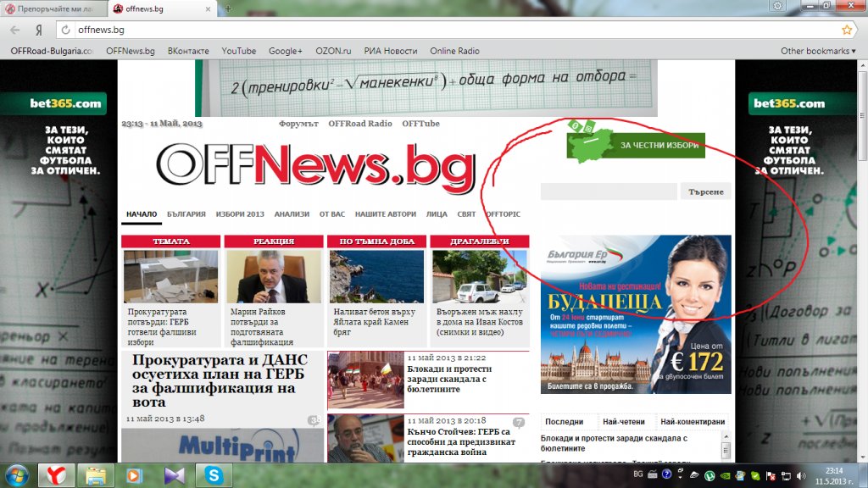Open the OZON.ru bookmark
This screenshot has width=868, height=488.
coord(333,51)
